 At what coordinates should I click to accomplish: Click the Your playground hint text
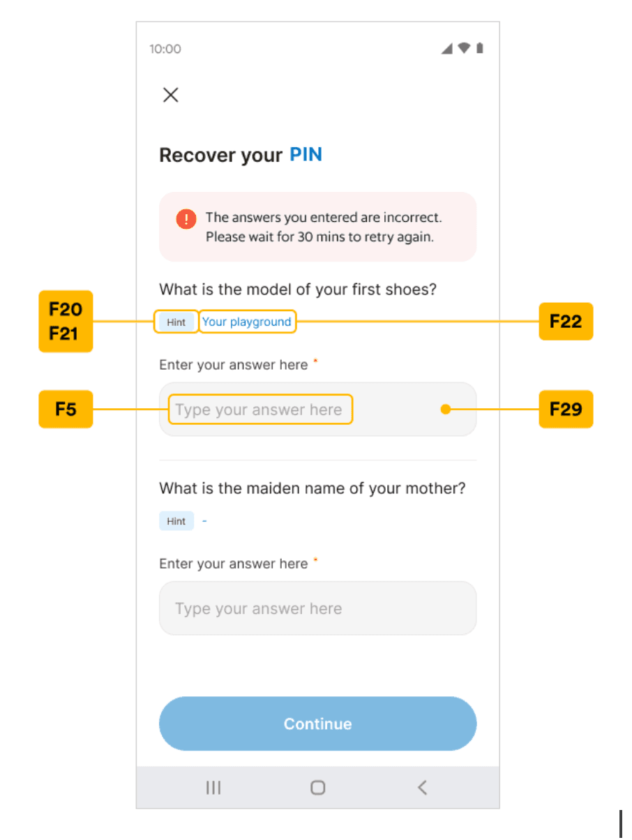pos(246,322)
